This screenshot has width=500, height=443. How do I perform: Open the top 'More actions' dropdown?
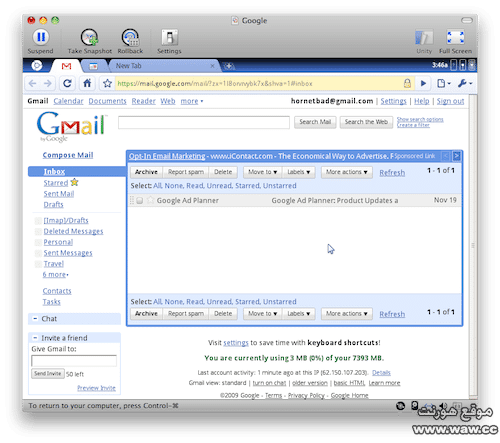pos(347,172)
